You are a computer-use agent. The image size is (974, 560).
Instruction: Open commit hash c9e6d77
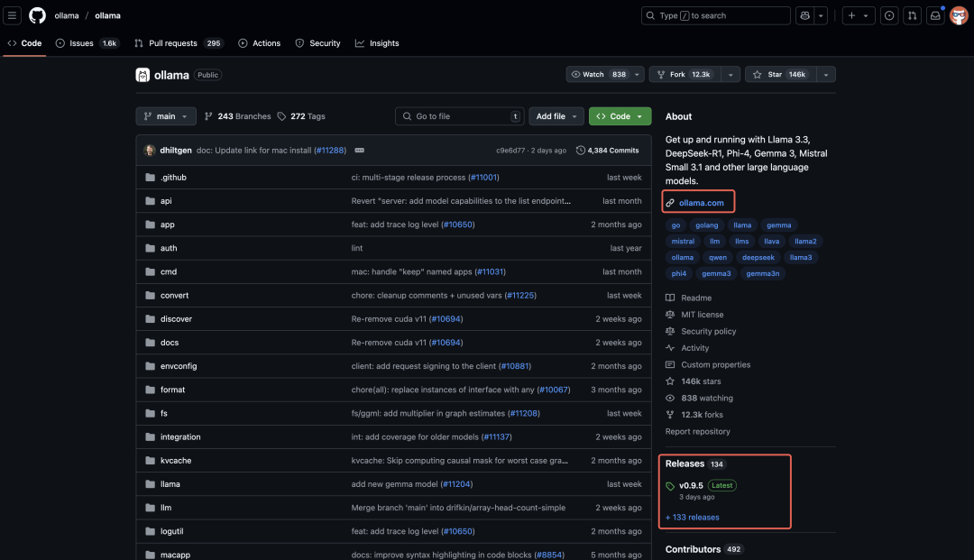tap(510, 151)
